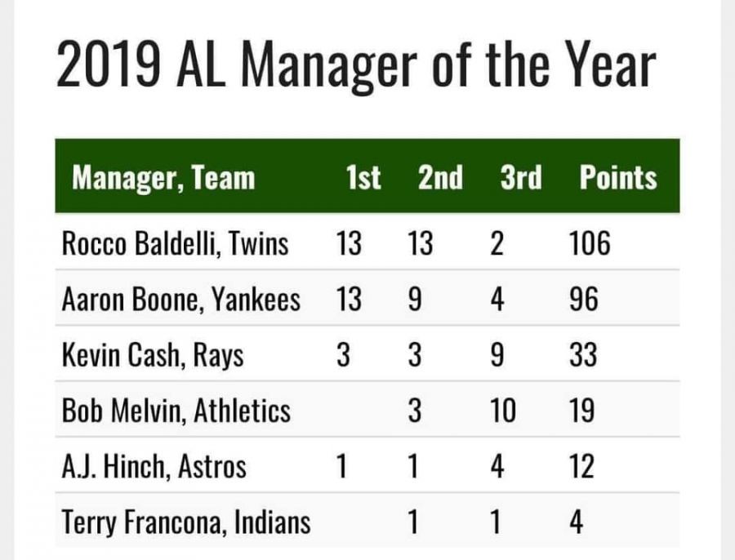Click the "Manager, Team" column header
Viewport: 735px width, 560px height.
[x=163, y=178]
